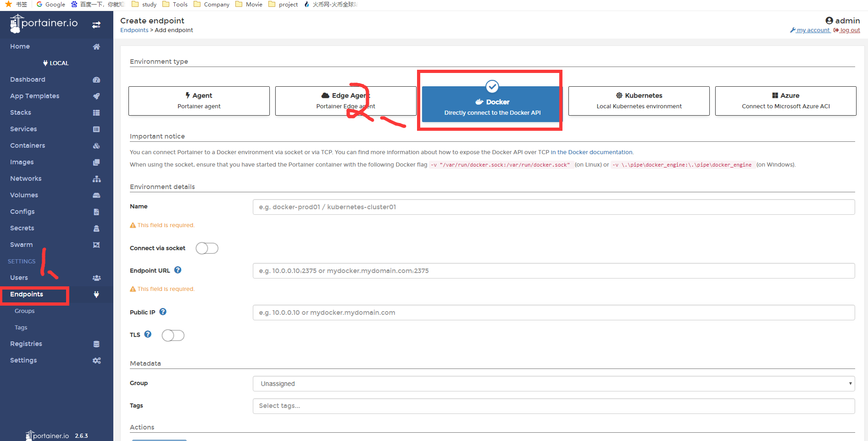Click the Dashboard gauge icon
The height and width of the screenshot is (441, 868).
pyautogui.click(x=96, y=79)
